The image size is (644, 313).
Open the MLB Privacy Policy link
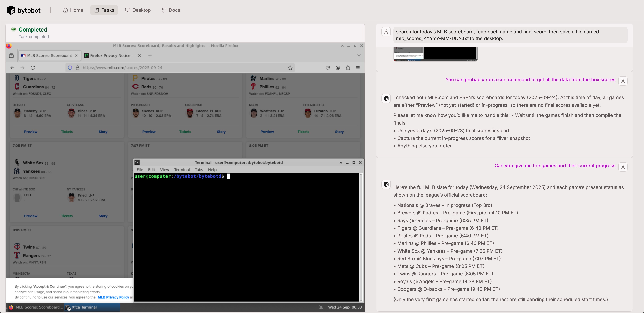pyautogui.click(x=113, y=297)
